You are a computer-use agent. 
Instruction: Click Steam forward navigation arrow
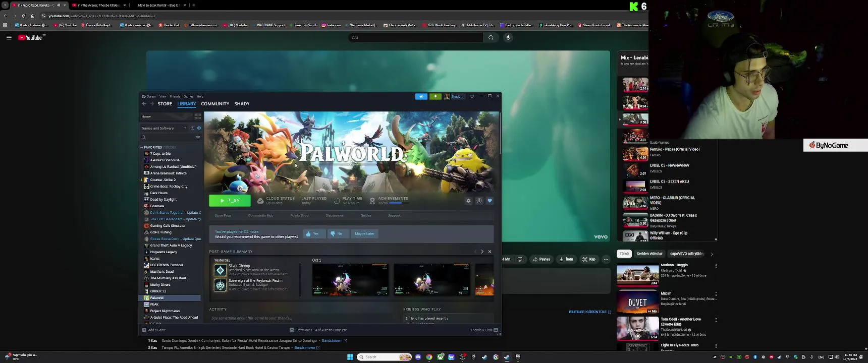152,103
